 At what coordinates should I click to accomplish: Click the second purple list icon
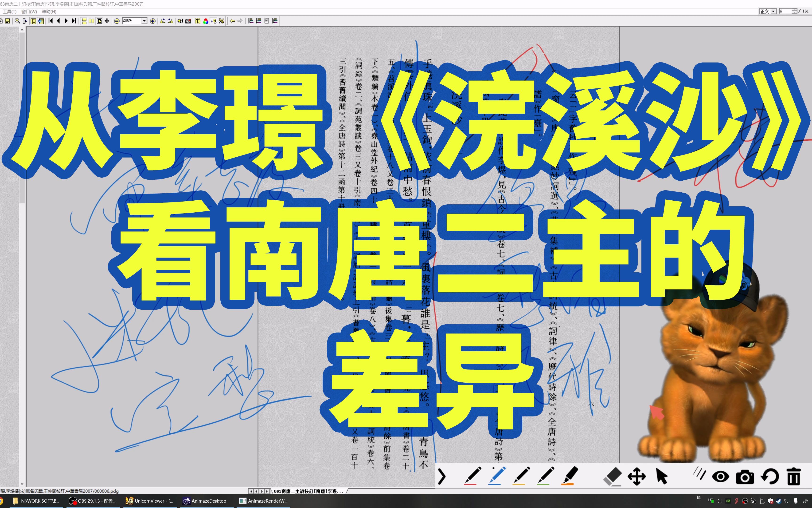tap(259, 21)
